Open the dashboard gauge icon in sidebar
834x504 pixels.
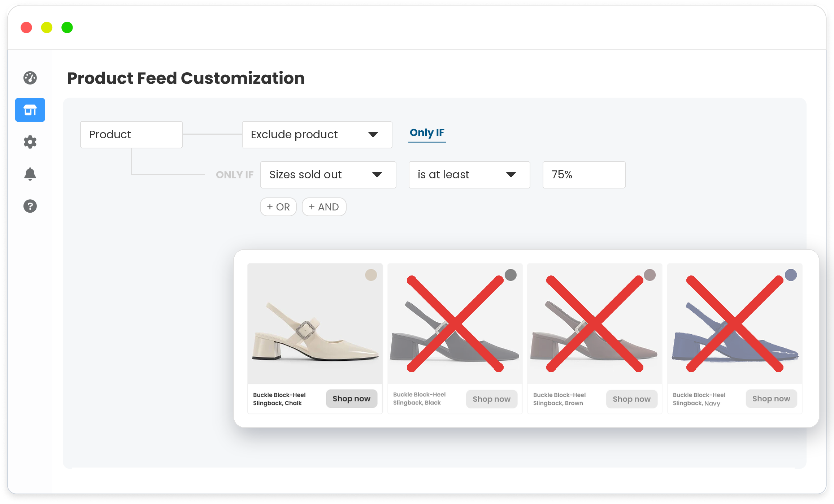point(30,78)
